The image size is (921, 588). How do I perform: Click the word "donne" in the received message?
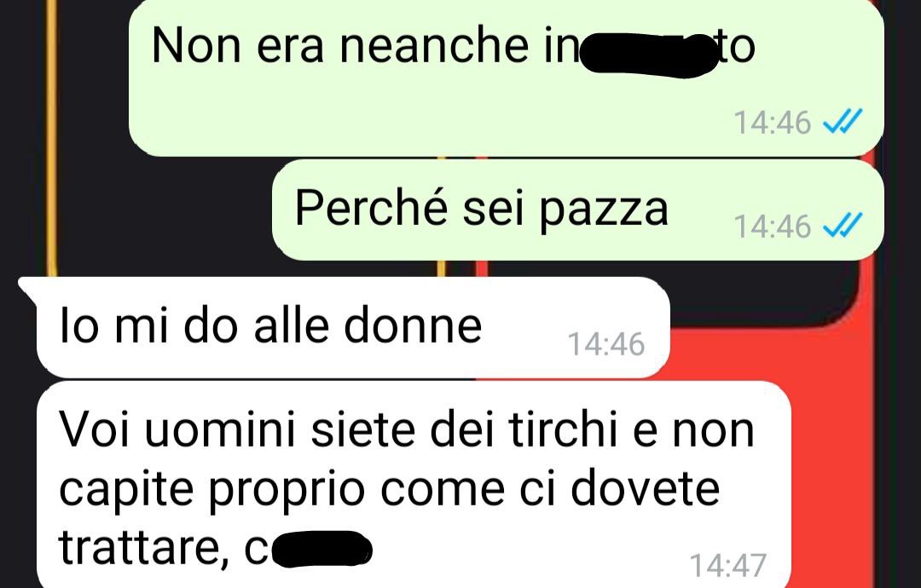413,326
